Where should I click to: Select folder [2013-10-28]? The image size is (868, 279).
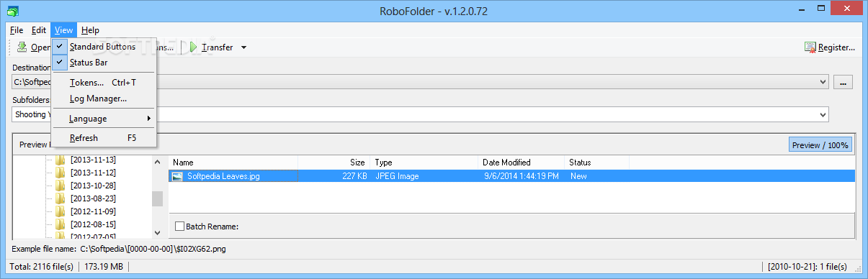(93, 186)
